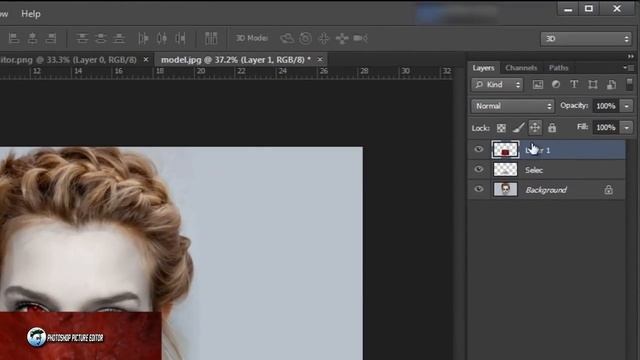This screenshot has height=360, width=640.
Task: Align right edges icon
Action: [51, 38]
